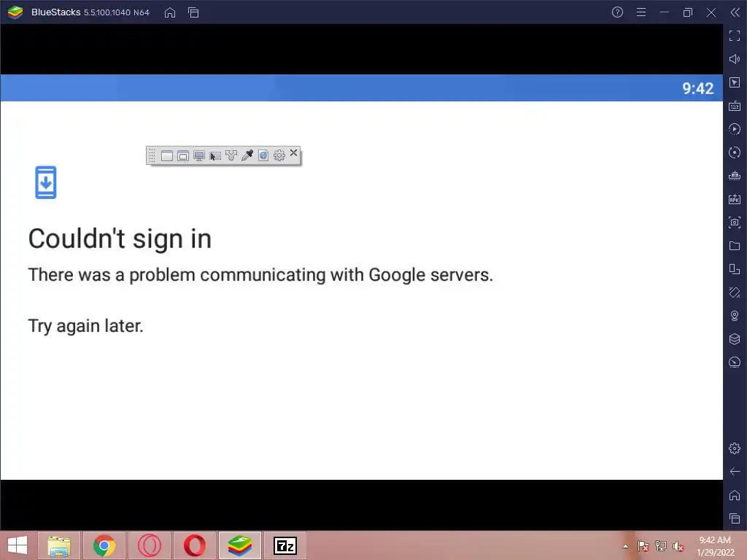Image resolution: width=747 pixels, height=560 pixels.
Task: Open the help question mark icon
Action: [x=617, y=12]
